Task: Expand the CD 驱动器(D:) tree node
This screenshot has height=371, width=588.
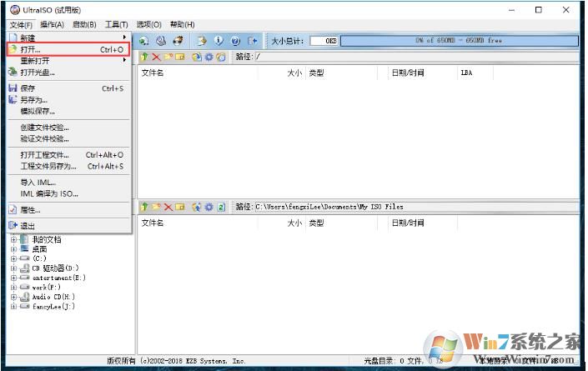Action: (x=13, y=268)
